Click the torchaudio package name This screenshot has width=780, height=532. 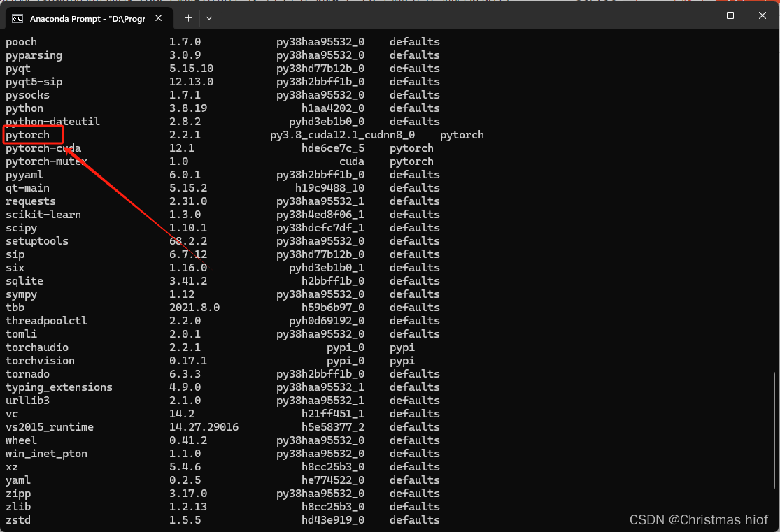point(37,347)
